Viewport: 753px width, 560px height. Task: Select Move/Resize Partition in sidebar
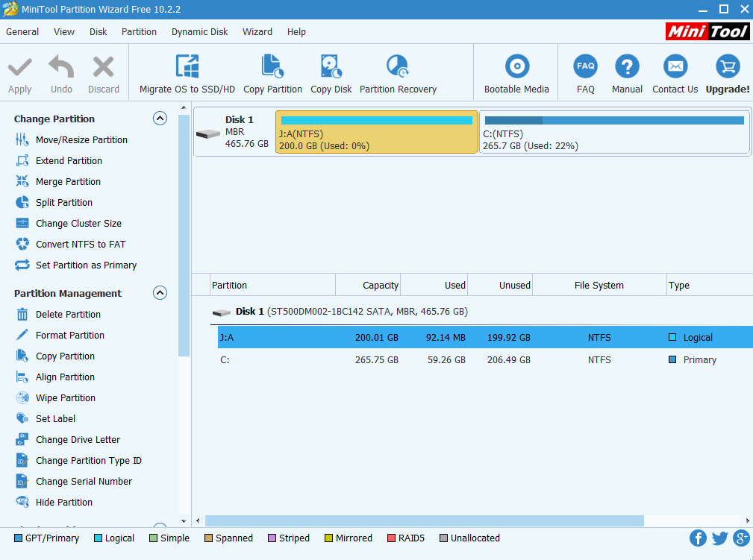[72, 139]
